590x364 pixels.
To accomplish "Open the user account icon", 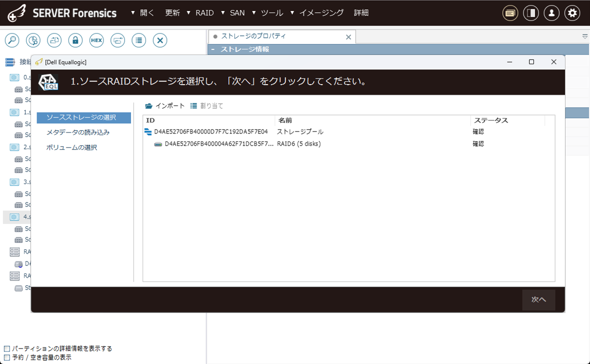I will coord(551,13).
